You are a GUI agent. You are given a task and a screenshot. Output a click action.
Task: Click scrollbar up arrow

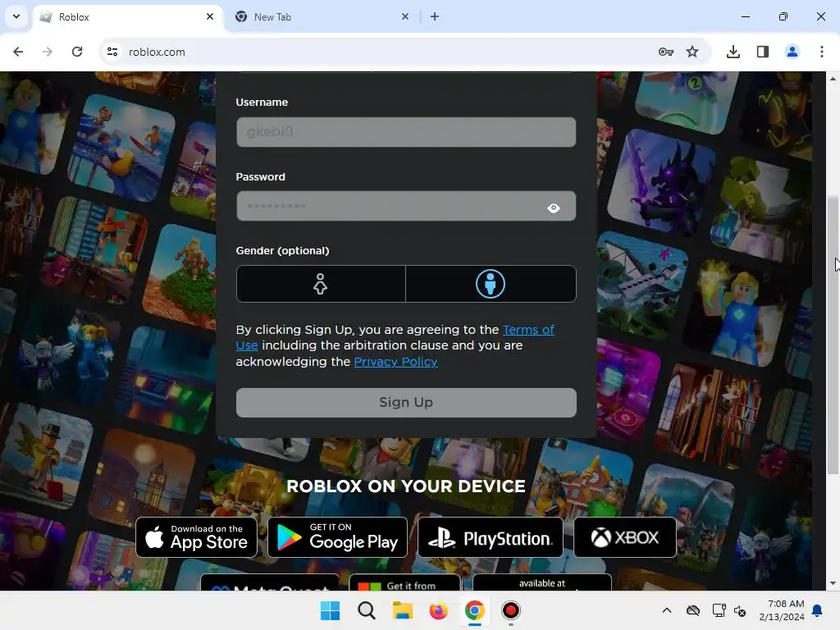(833, 79)
